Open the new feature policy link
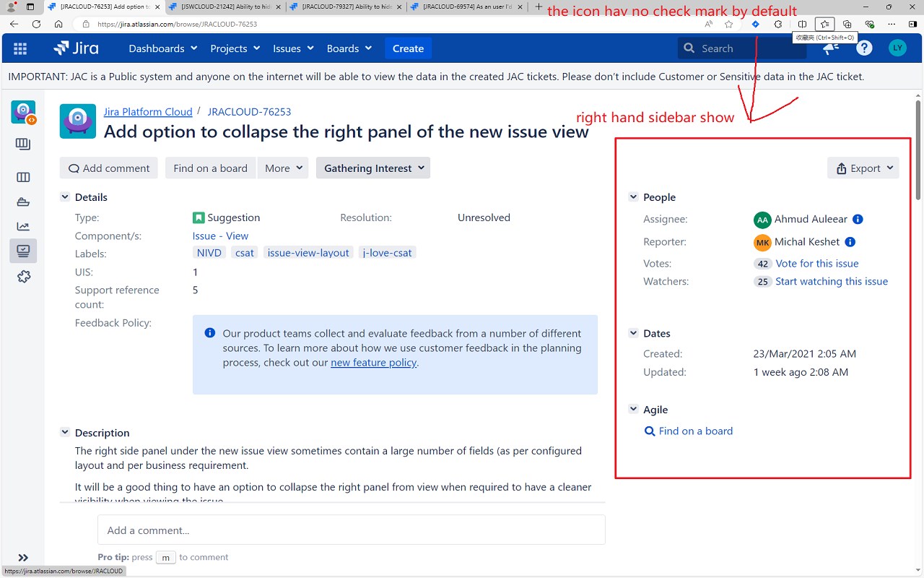 coord(374,363)
